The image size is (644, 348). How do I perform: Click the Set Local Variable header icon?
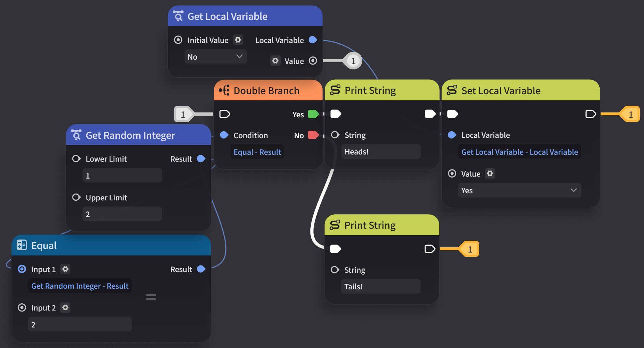click(452, 90)
